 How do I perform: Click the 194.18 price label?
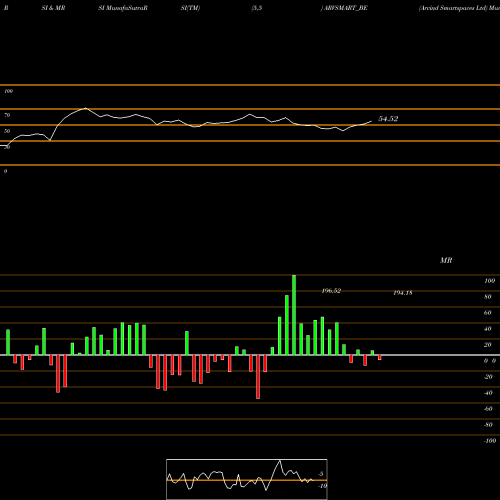(403, 293)
